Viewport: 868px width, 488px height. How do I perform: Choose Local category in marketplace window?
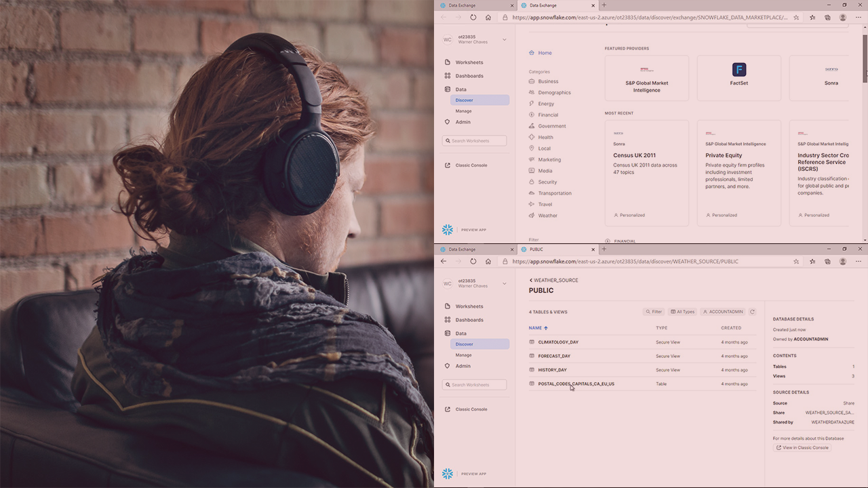[x=539, y=148]
